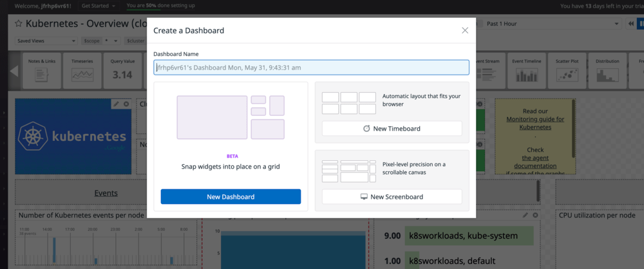The image size is (644, 269).
Task: Close the Create a Dashboard dialog
Action: (465, 30)
